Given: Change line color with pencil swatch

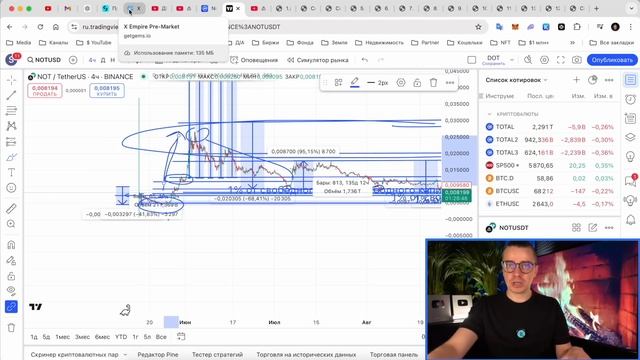Looking at the screenshot, I should coord(355,83).
